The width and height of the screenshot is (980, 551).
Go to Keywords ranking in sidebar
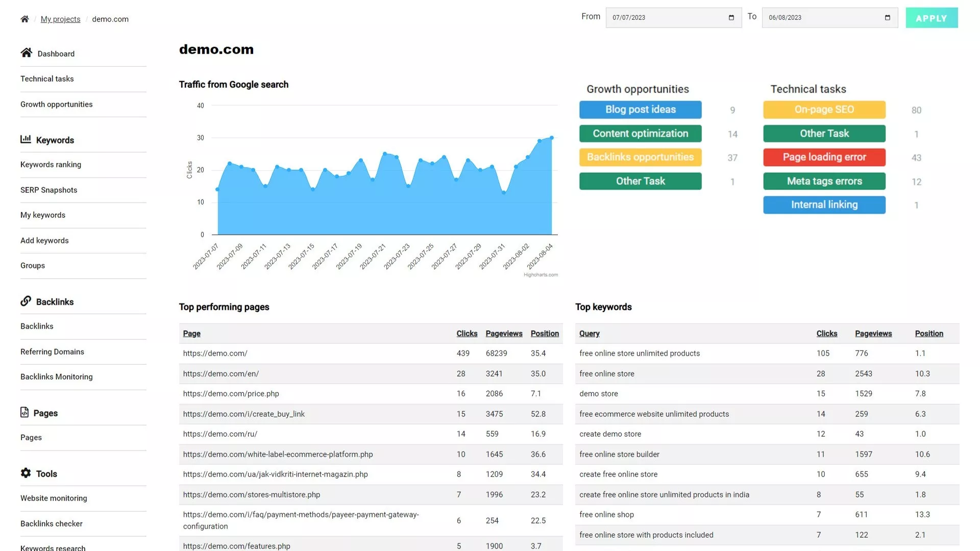coord(51,164)
